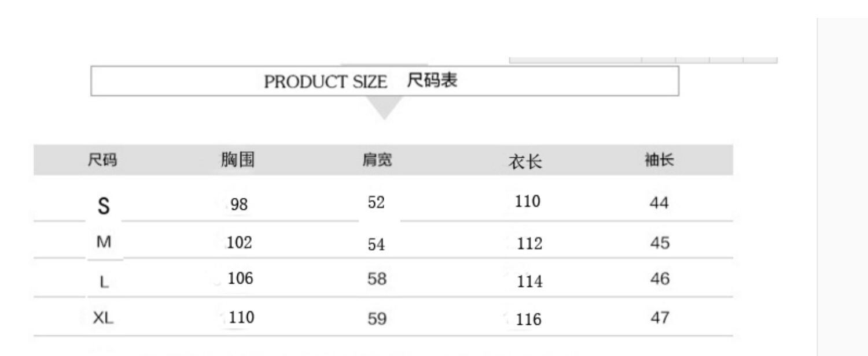Click the 98 bust value
The height and width of the screenshot is (356, 868).
tap(239, 205)
